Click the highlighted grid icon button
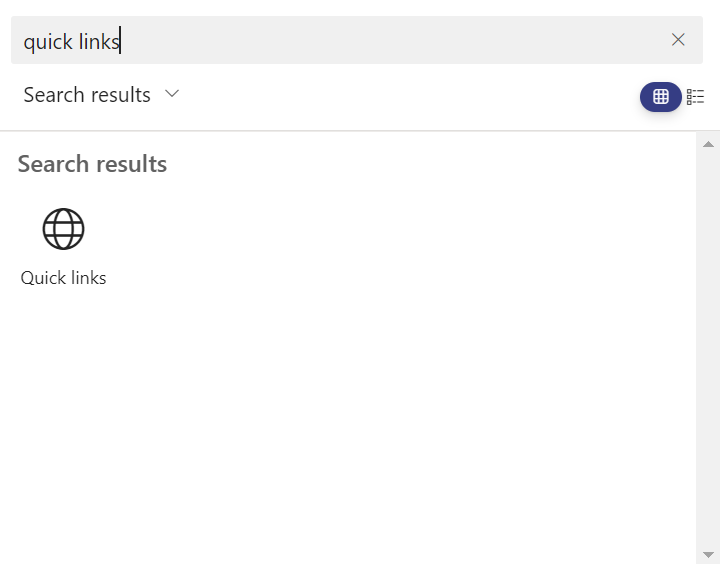The image size is (720, 564). point(661,97)
